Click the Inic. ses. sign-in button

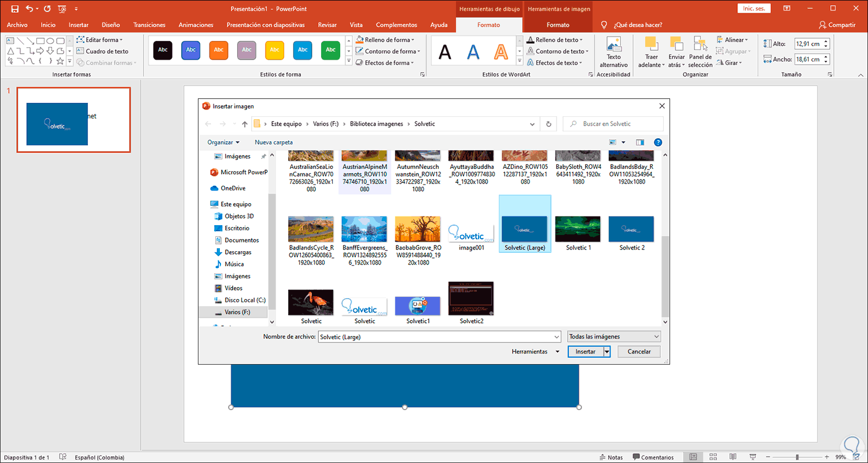click(754, 9)
